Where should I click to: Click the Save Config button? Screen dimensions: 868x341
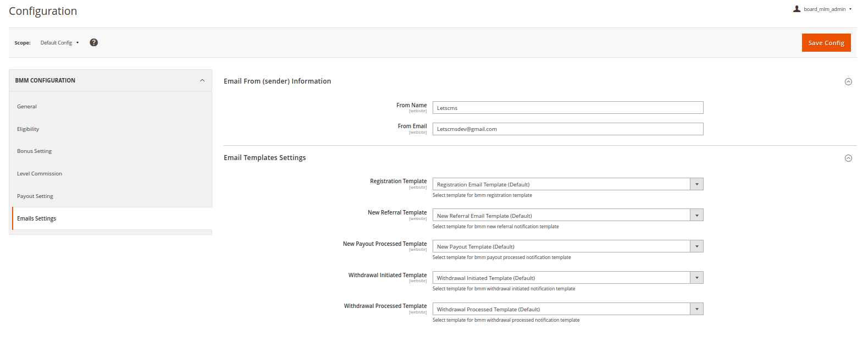tap(826, 43)
